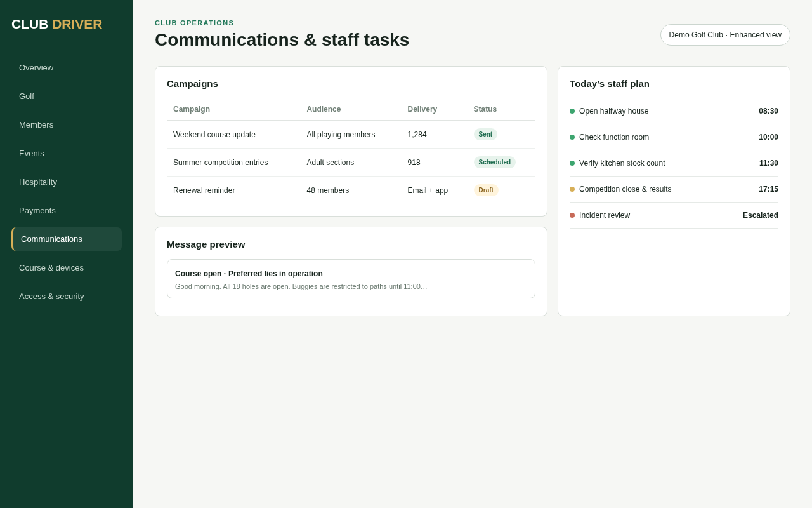Click the 11:30 time for kitchen stock
The height and width of the screenshot is (508, 812).
click(x=769, y=163)
